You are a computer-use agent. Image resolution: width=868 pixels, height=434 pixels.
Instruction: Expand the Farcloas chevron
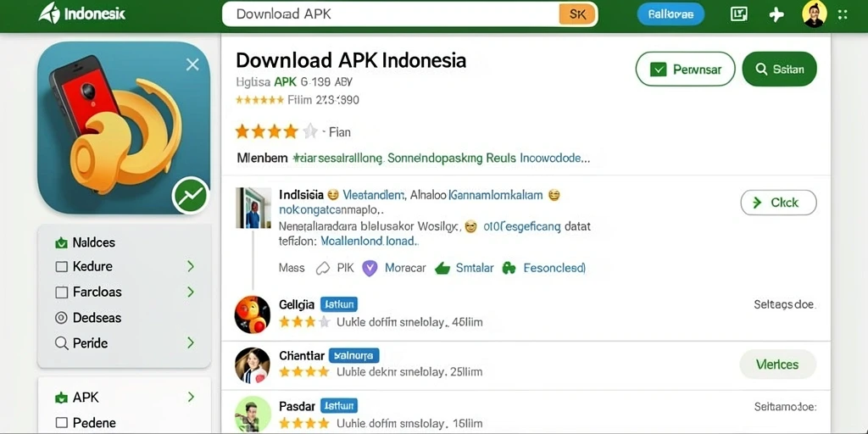(191, 292)
